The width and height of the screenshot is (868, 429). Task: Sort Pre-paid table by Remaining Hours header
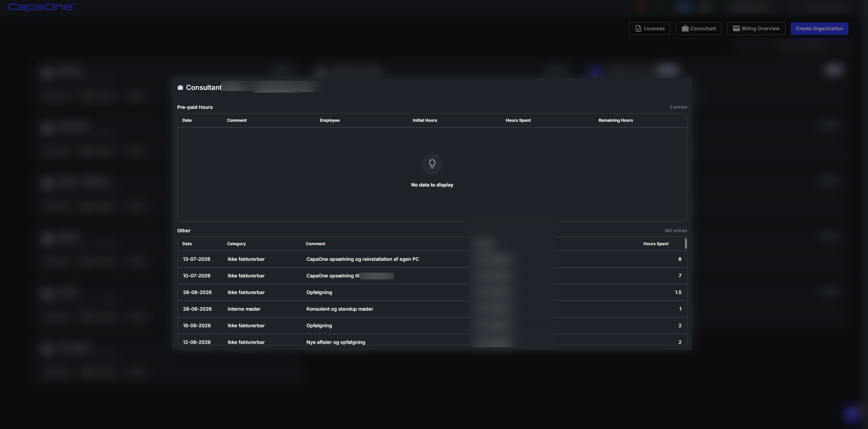[615, 120]
